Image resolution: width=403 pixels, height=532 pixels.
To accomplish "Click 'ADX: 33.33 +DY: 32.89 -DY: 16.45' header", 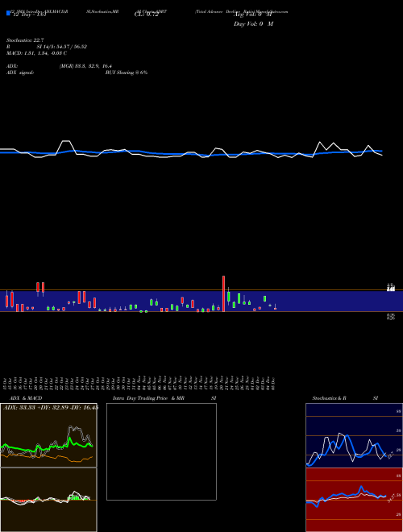I will (51, 407).
